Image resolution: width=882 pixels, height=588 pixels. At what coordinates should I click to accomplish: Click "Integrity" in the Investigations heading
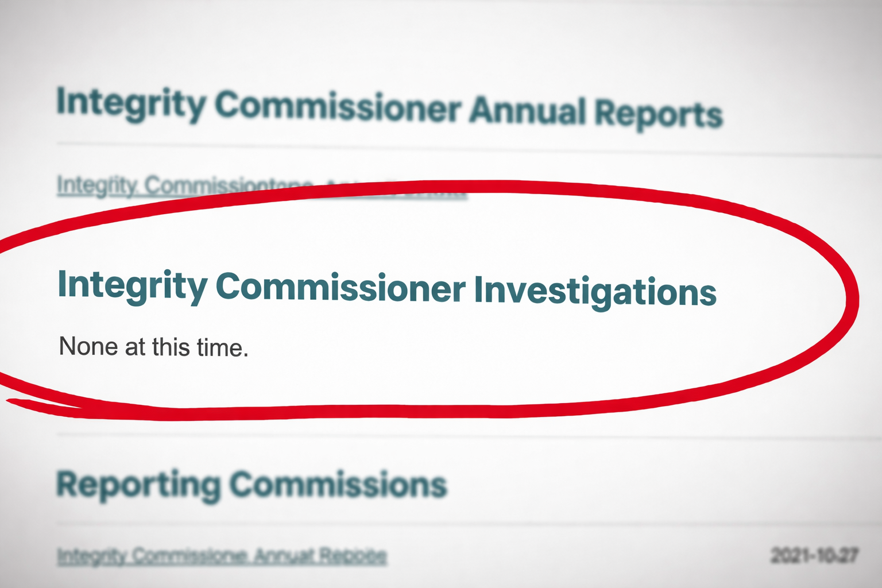pyautogui.click(x=132, y=285)
